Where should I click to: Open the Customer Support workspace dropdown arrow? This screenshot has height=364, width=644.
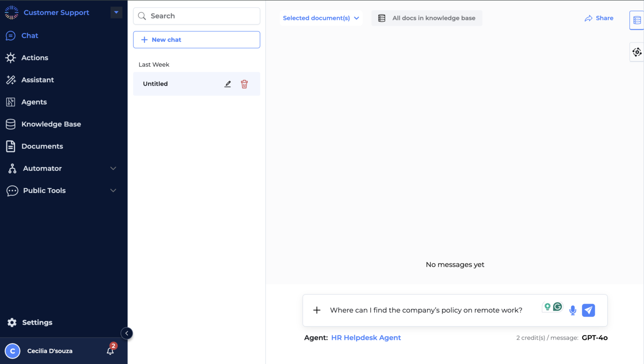coord(116,13)
